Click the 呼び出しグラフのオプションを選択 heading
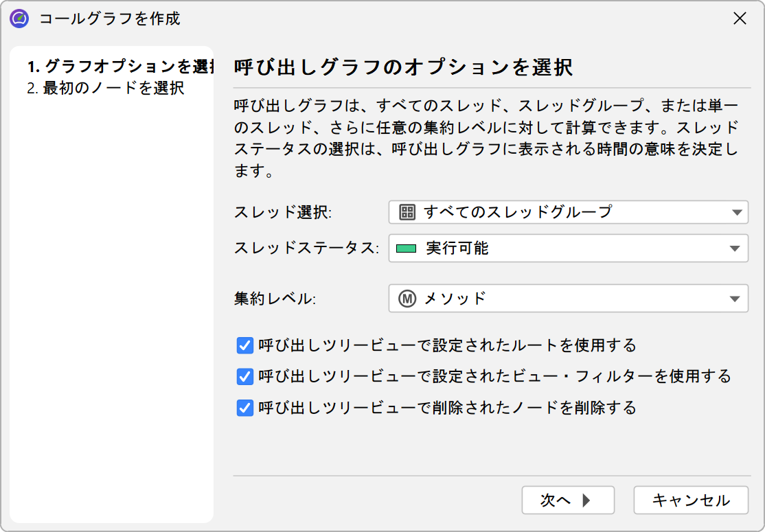This screenshot has width=765, height=532. (x=404, y=67)
